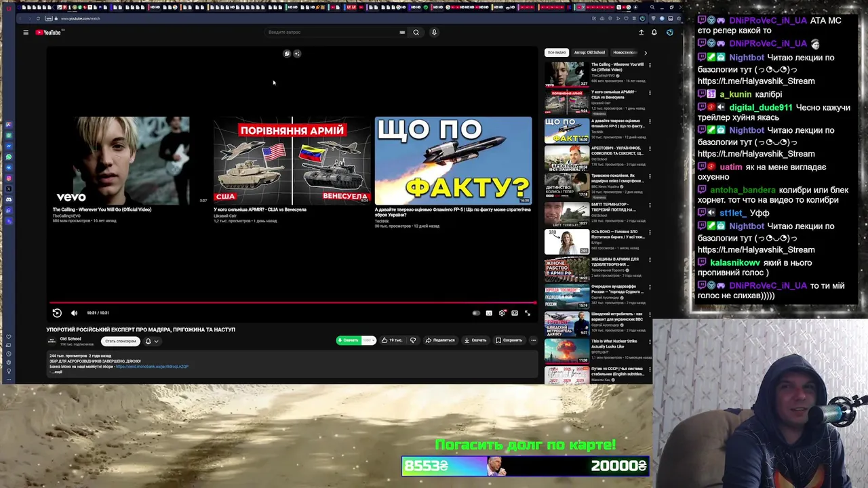Open more options for sidebar 'АРЕСТОВИЧ' video
The height and width of the screenshot is (488, 868).
point(650,149)
